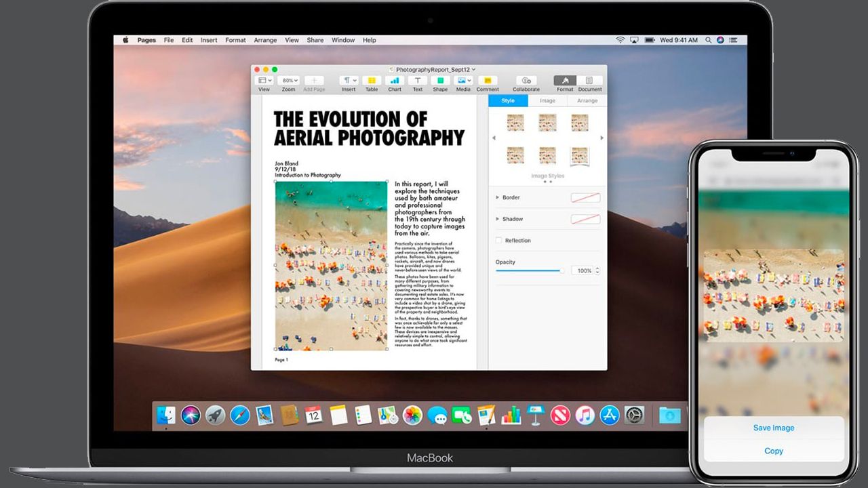
Task: Select the Style inspector tab
Action: click(508, 100)
